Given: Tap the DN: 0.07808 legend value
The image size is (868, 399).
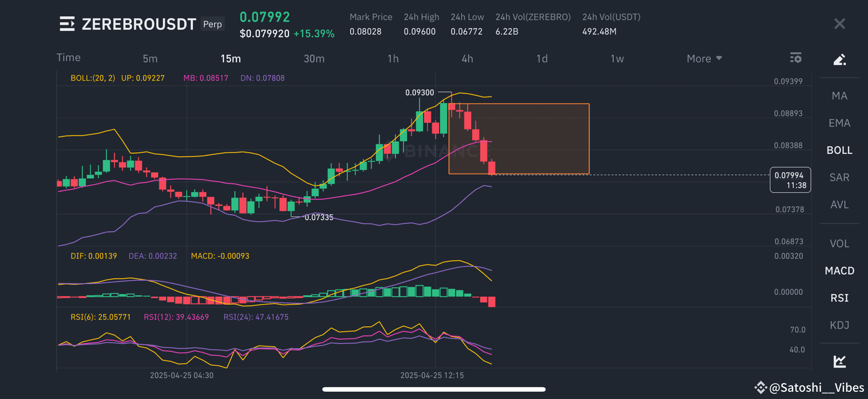Looking at the screenshot, I should [x=262, y=78].
